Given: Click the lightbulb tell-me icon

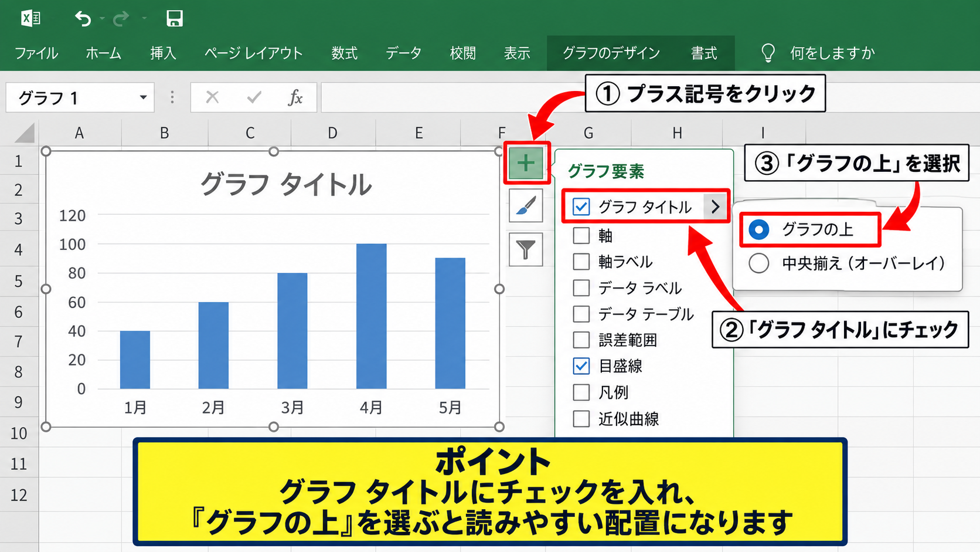Looking at the screenshot, I should [768, 53].
